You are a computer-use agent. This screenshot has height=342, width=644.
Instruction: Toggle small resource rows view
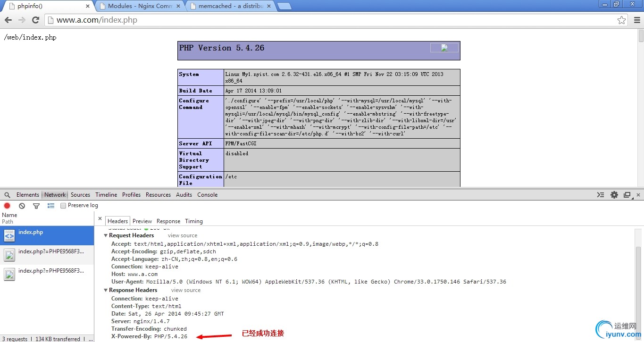click(51, 206)
